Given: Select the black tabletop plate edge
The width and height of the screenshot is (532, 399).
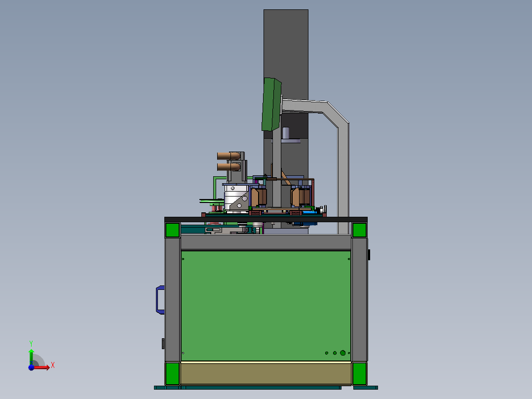Looking at the screenshot, I should (x=266, y=219).
